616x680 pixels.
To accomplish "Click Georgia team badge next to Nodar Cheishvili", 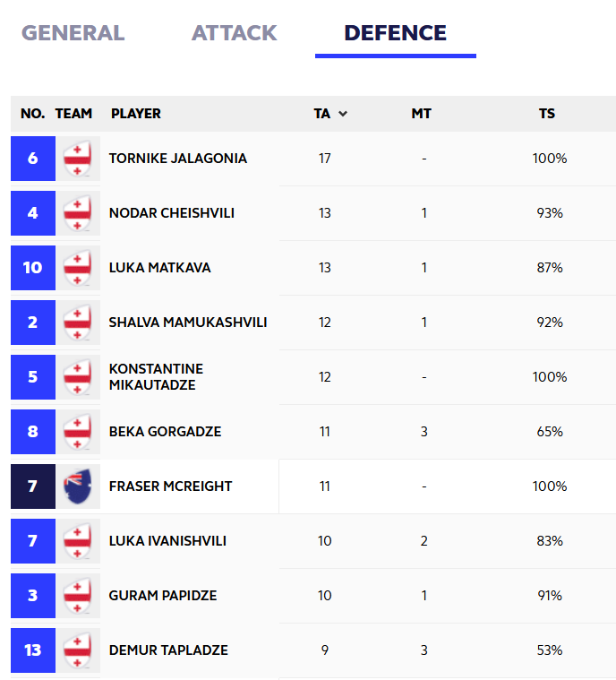I will tap(78, 213).
